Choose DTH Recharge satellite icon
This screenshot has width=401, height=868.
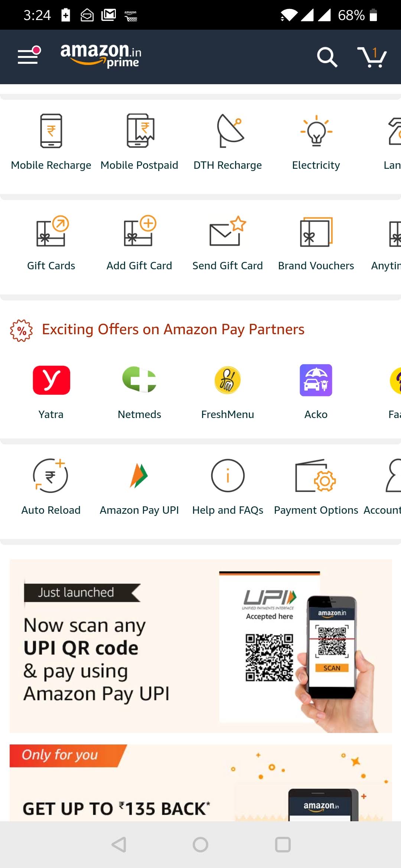point(230,131)
